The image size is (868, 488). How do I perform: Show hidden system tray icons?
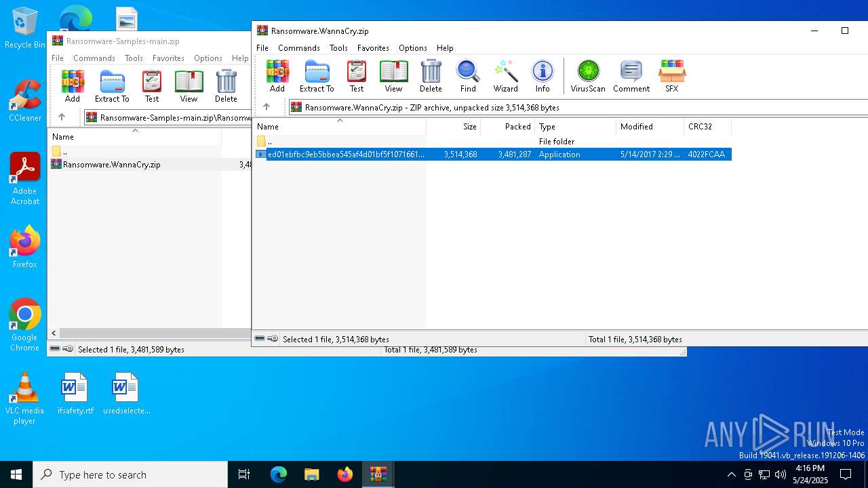click(x=731, y=474)
